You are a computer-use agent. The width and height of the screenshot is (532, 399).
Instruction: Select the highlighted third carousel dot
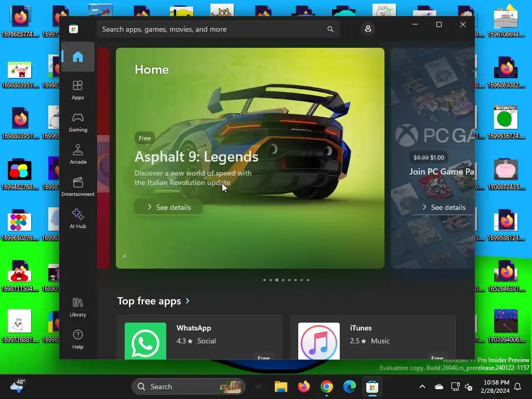tap(277, 280)
